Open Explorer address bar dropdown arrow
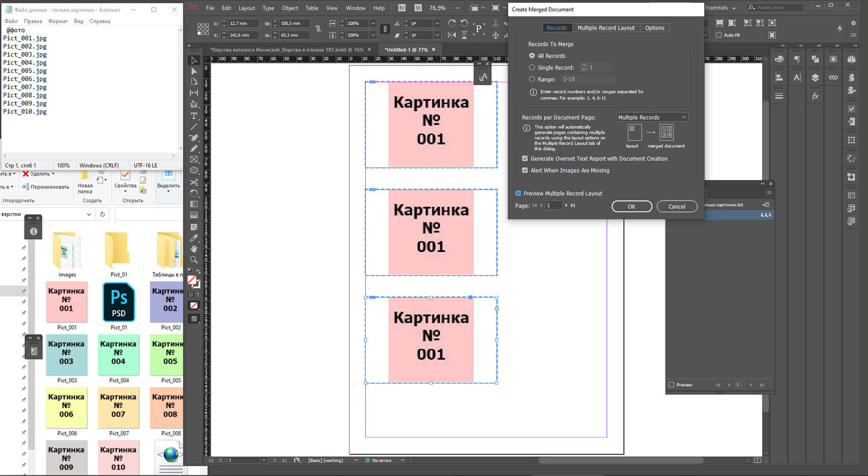The width and height of the screenshot is (868, 476). click(x=89, y=214)
